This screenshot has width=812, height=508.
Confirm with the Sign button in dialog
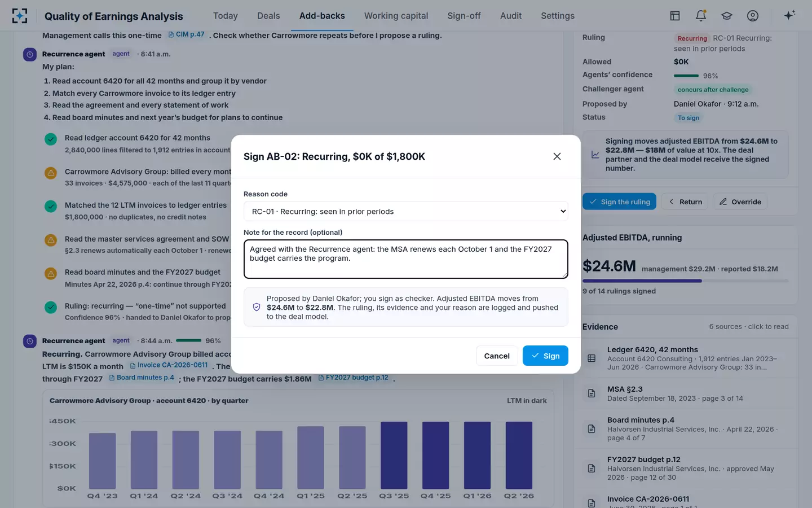click(x=545, y=356)
